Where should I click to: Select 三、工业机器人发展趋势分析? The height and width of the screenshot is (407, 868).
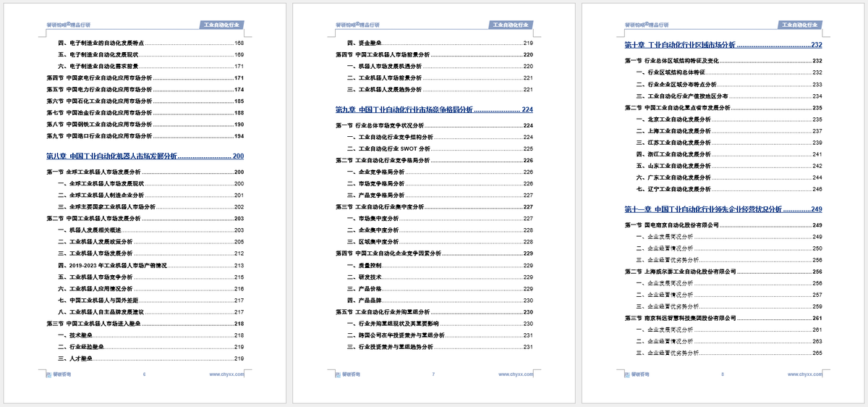pyautogui.click(x=440, y=90)
